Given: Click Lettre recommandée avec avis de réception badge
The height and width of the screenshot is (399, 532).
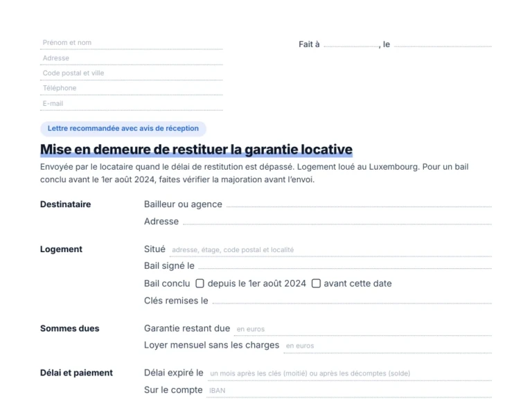Looking at the screenshot, I should tap(123, 129).
